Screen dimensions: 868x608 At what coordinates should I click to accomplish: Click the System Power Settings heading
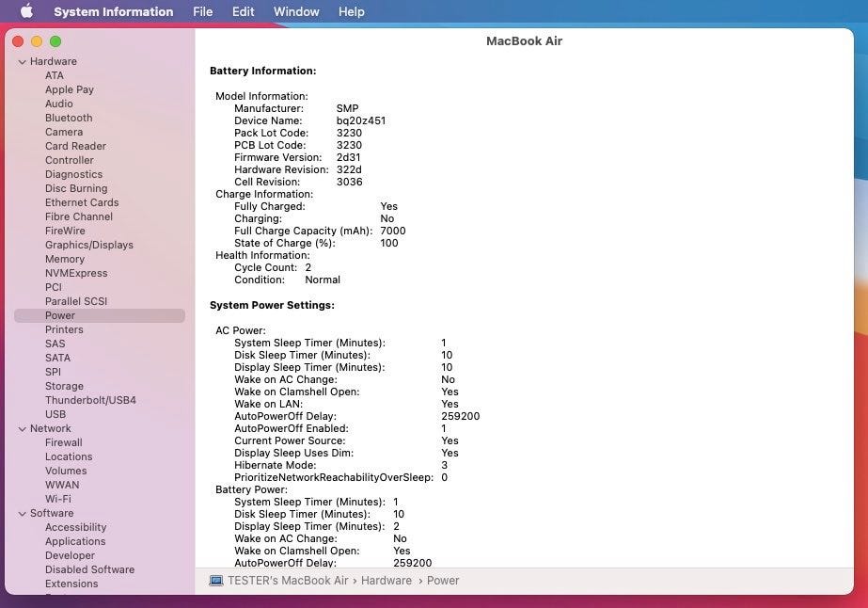[x=272, y=305]
